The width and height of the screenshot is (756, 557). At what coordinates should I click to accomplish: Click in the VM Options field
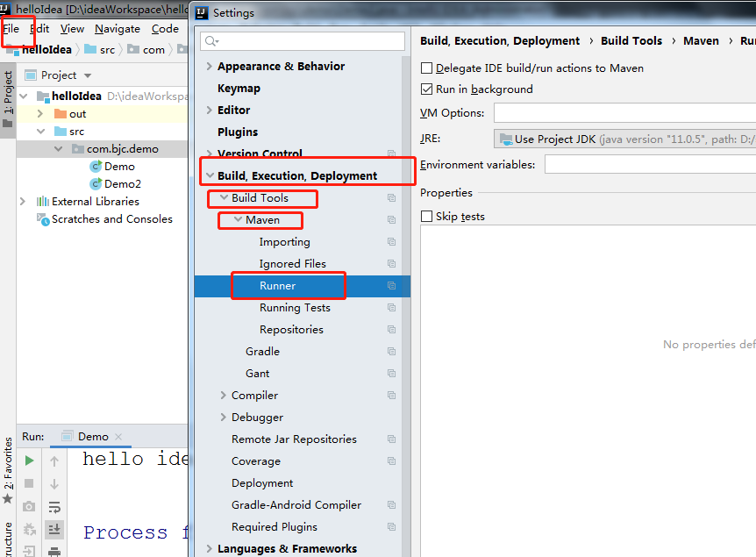tap(624, 113)
